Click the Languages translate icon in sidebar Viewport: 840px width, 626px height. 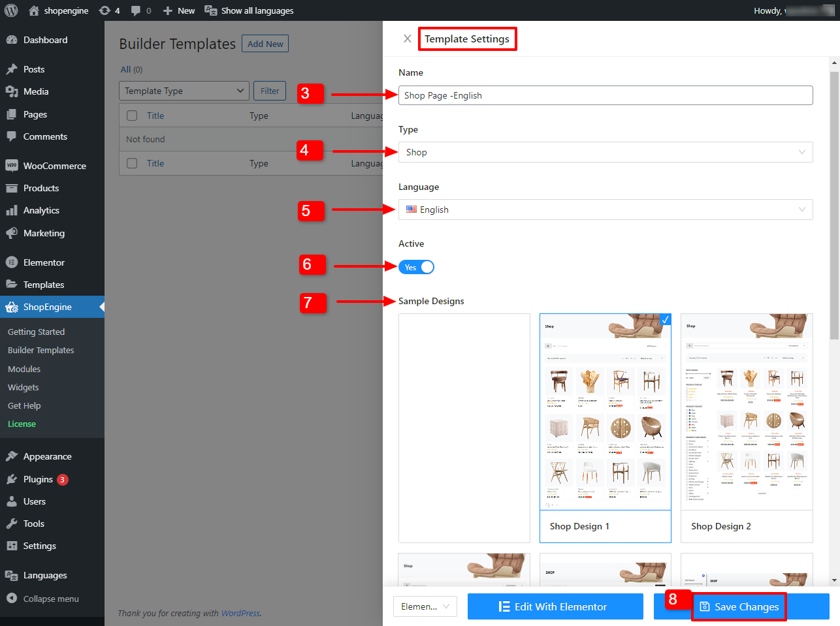tap(12, 575)
